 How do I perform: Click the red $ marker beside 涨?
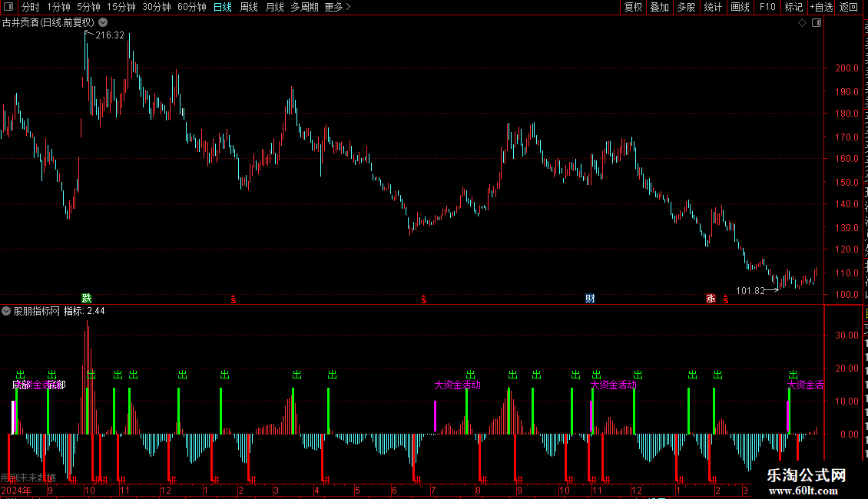pyautogui.click(x=726, y=299)
